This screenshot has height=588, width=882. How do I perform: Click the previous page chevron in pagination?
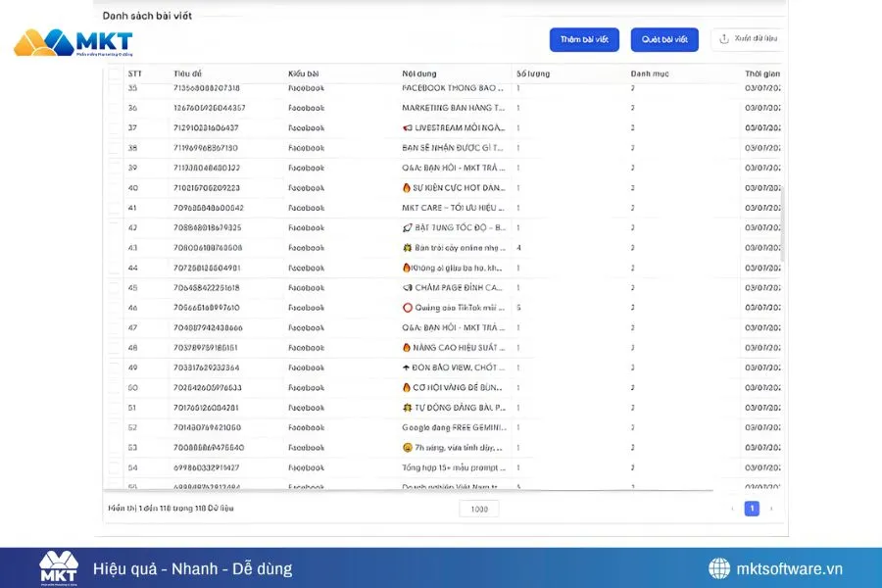[x=731, y=509]
